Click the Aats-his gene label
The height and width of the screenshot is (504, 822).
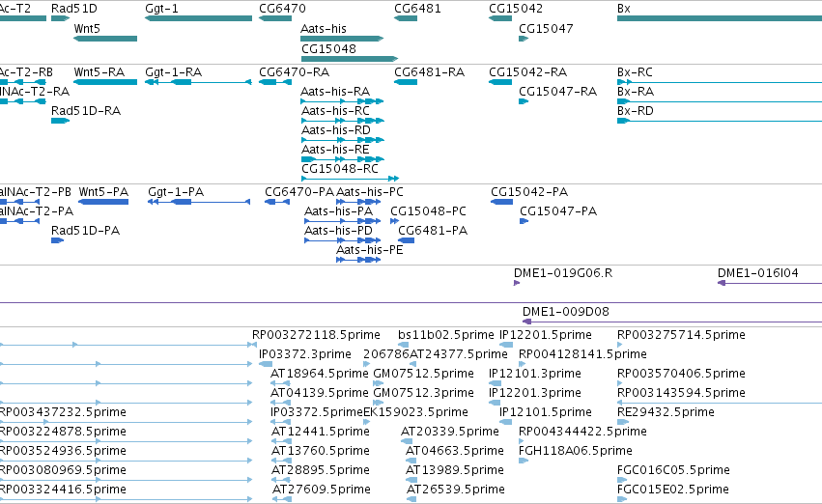tap(324, 29)
